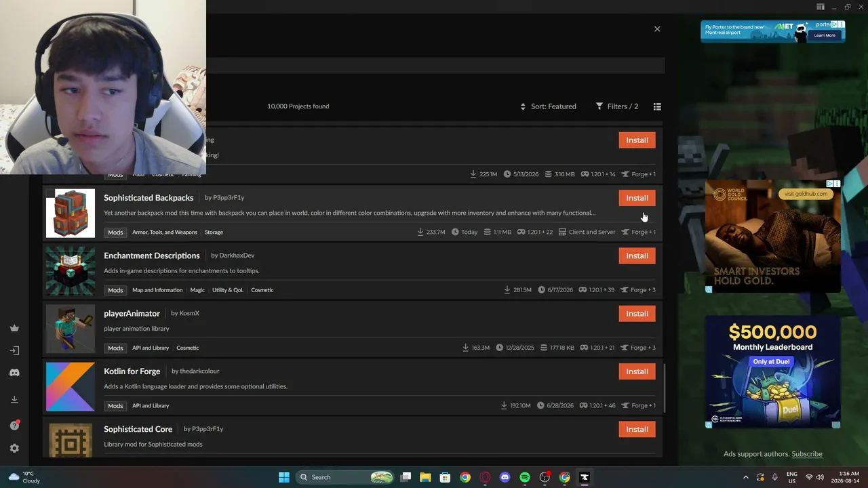Click Learn More on Porter ad
This screenshot has width=868, height=488.
[x=825, y=35]
